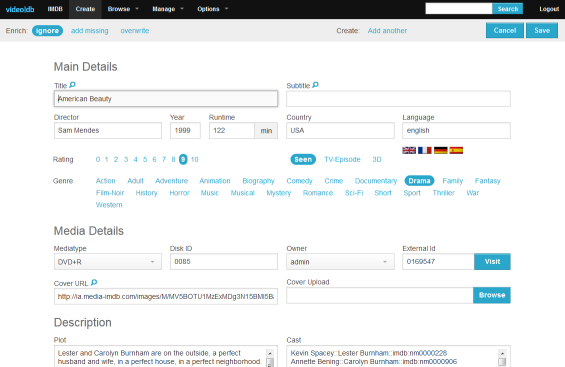Open the Options menu
The height and width of the screenshot is (367, 565).
tap(213, 9)
